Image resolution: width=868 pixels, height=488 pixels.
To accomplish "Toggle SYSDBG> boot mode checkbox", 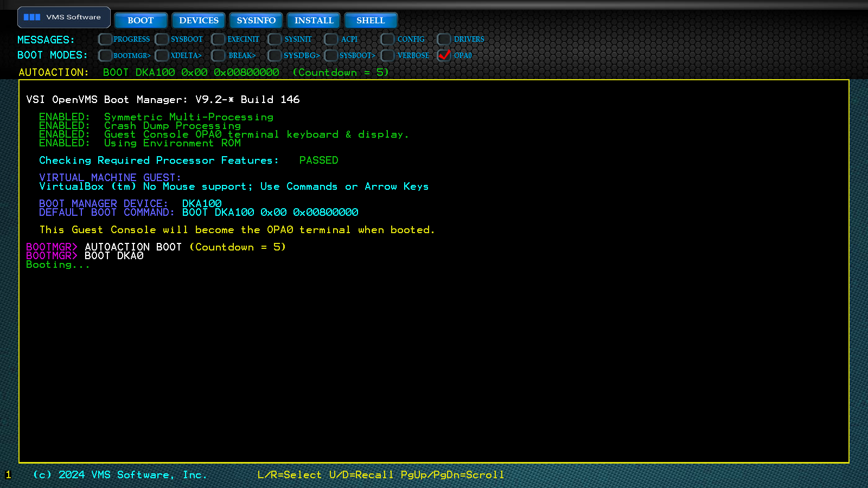I will 275,55.
